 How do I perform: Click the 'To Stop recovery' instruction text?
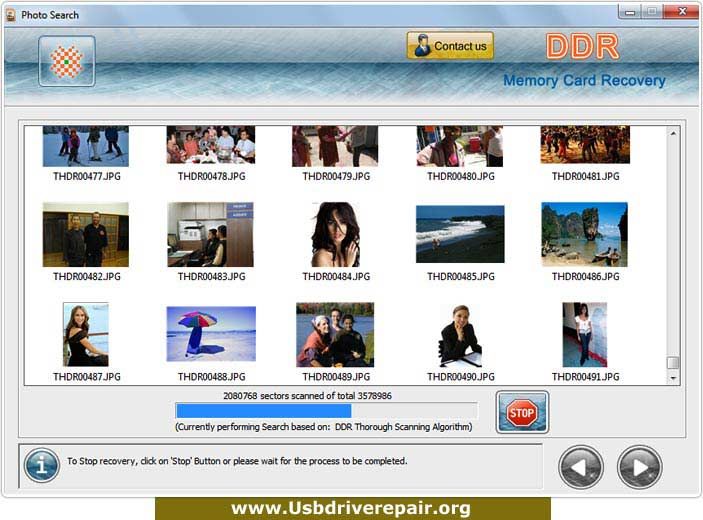click(x=237, y=461)
